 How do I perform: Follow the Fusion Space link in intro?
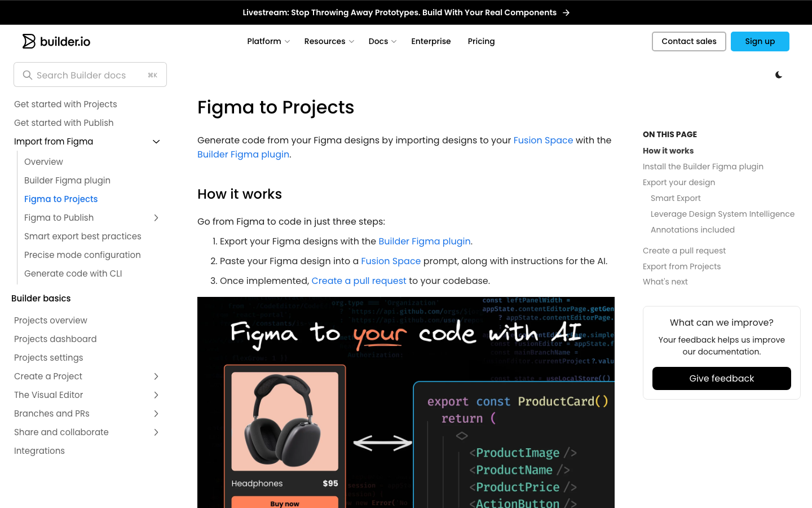pos(543,140)
